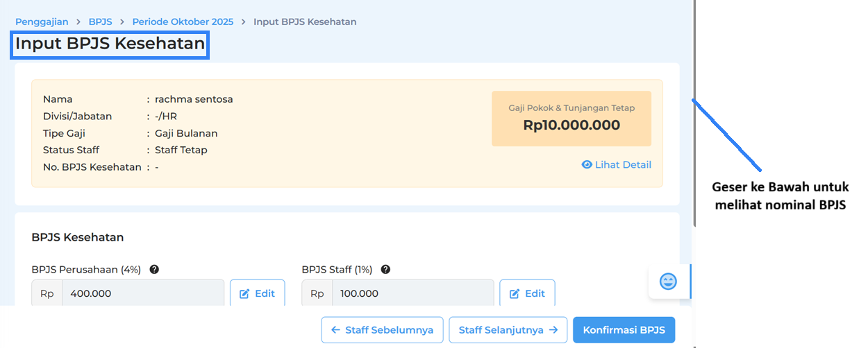The image size is (868, 353).
Task: Click the vertical page scrollbar
Action: click(694, 139)
